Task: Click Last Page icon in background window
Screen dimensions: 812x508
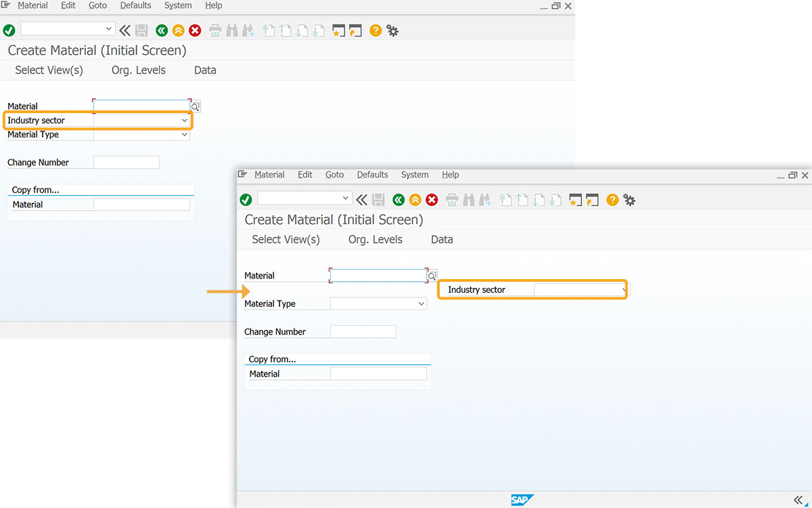Action: click(318, 30)
